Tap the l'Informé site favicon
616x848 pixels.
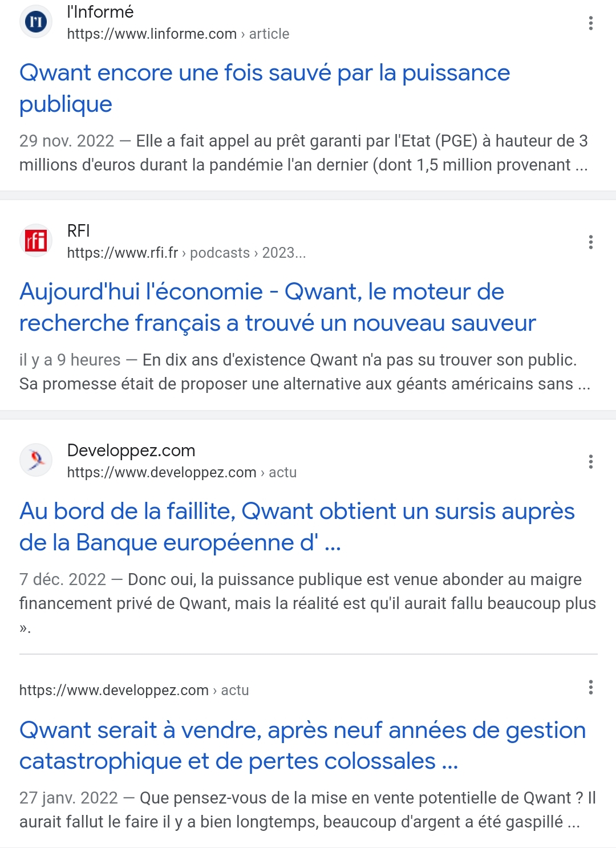pyautogui.click(x=36, y=22)
